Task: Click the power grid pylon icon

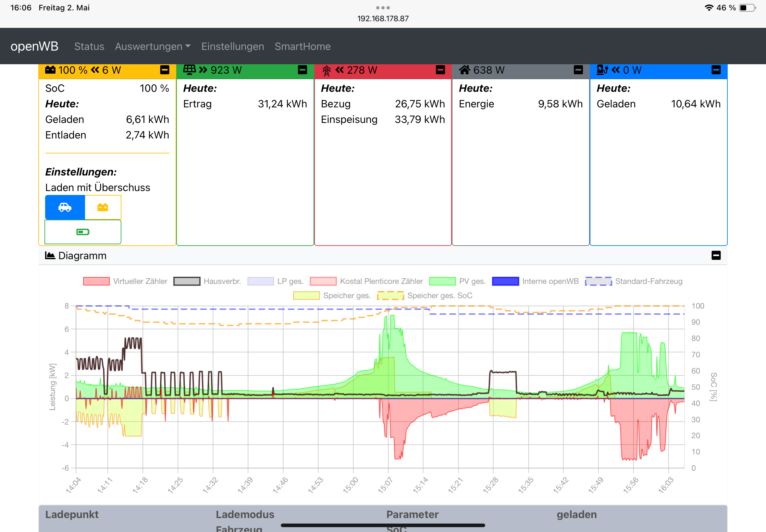Action: (327, 70)
